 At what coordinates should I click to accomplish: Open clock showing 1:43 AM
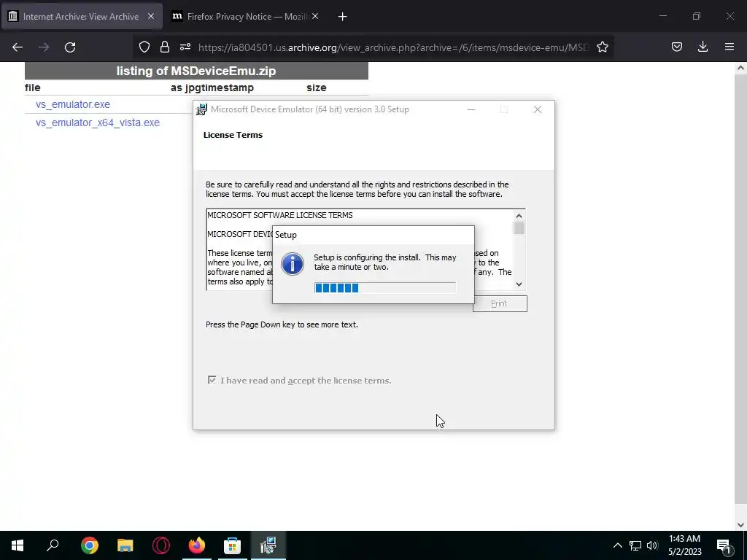[x=684, y=545]
